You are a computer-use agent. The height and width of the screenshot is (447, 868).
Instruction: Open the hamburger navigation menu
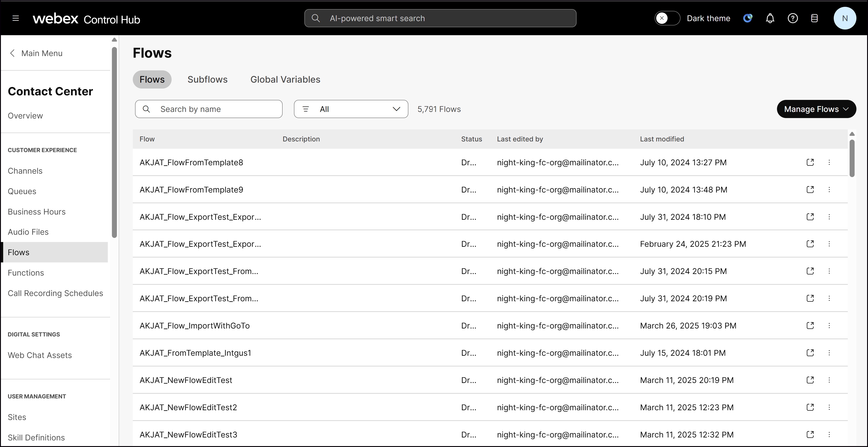tap(15, 18)
